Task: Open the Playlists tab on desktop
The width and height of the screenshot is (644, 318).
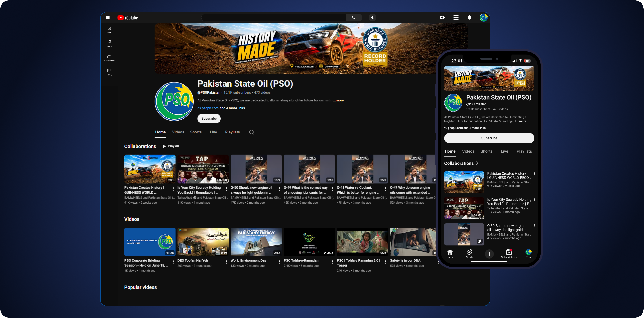Action: pos(232,132)
